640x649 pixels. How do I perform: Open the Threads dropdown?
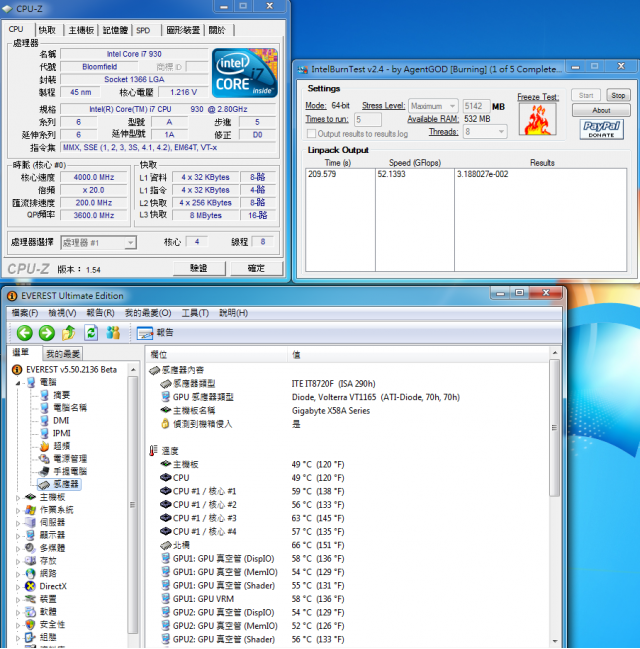pos(485,132)
